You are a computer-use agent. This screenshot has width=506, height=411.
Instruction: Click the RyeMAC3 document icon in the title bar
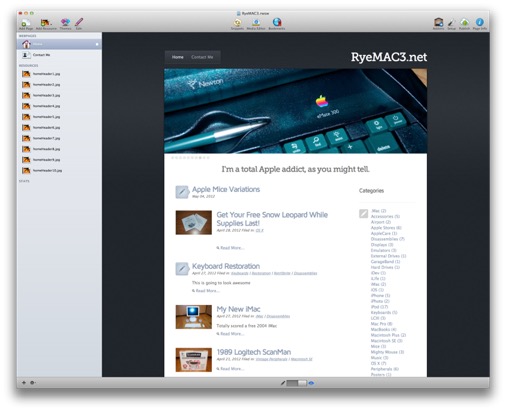coord(238,13)
